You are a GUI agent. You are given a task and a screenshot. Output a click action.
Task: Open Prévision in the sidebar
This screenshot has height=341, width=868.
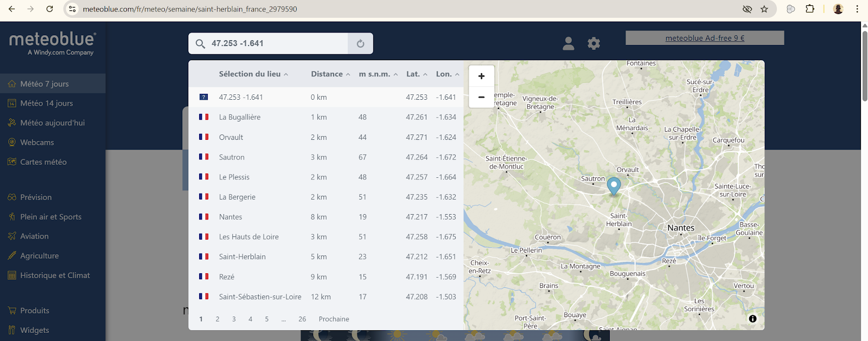(53, 197)
